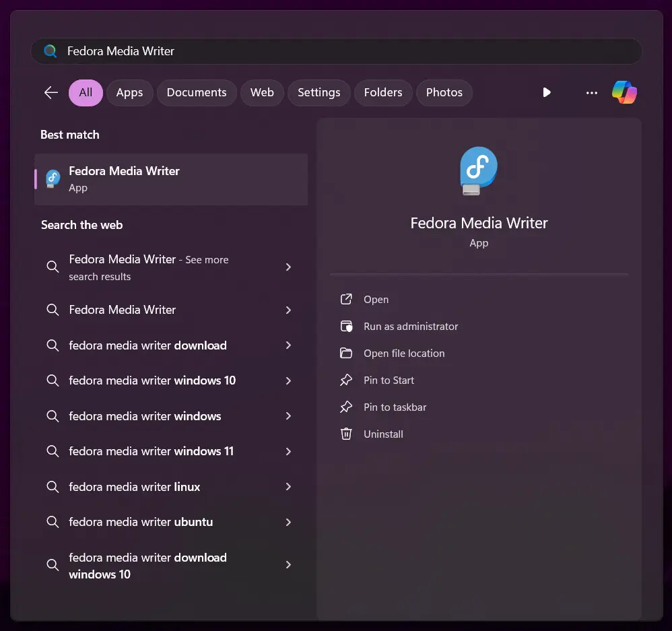The width and height of the screenshot is (672, 631).
Task: Click the Run as administrator shield icon
Action: pyautogui.click(x=346, y=326)
